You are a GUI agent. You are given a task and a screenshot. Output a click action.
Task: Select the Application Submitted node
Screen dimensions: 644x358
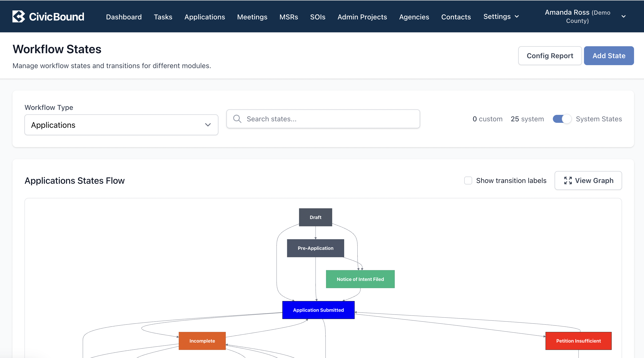tap(318, 310)
